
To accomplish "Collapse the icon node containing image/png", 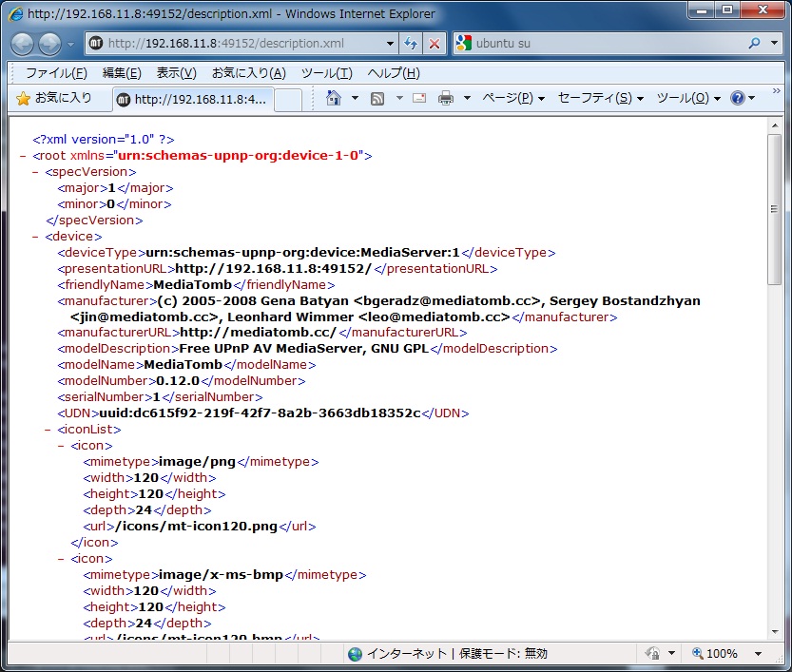I will pyautogui.click(x=61, y=446).
